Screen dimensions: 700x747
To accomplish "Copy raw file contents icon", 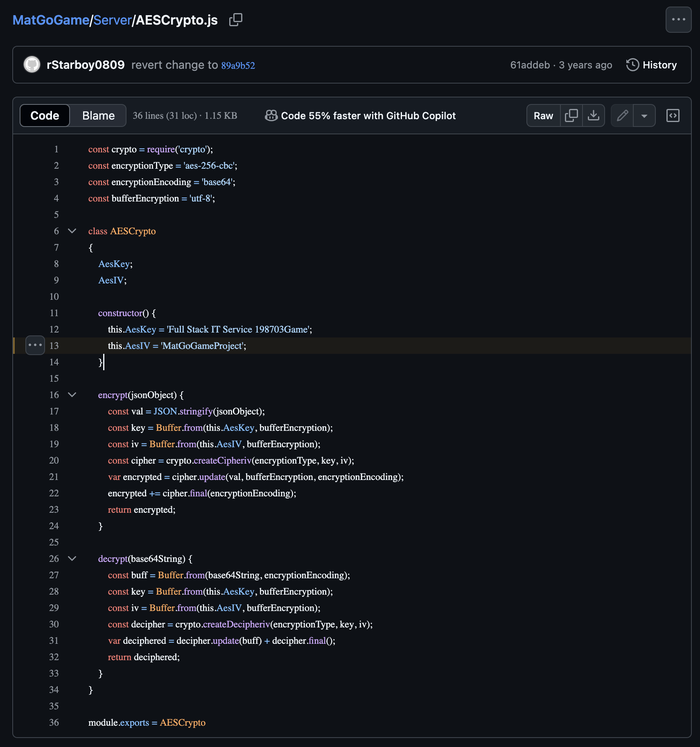I will (571, 116).
